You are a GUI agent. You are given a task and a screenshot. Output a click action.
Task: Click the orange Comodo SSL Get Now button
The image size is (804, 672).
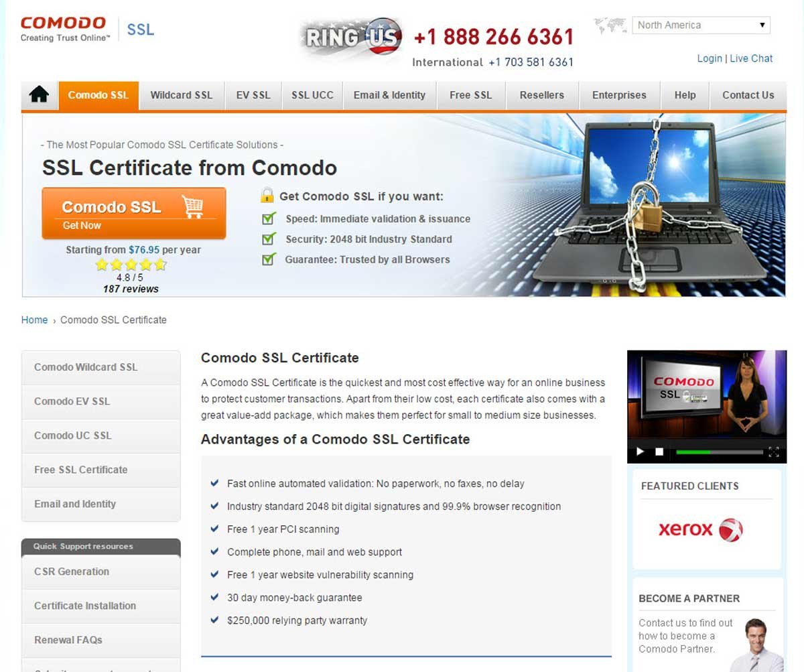point(134,213)
